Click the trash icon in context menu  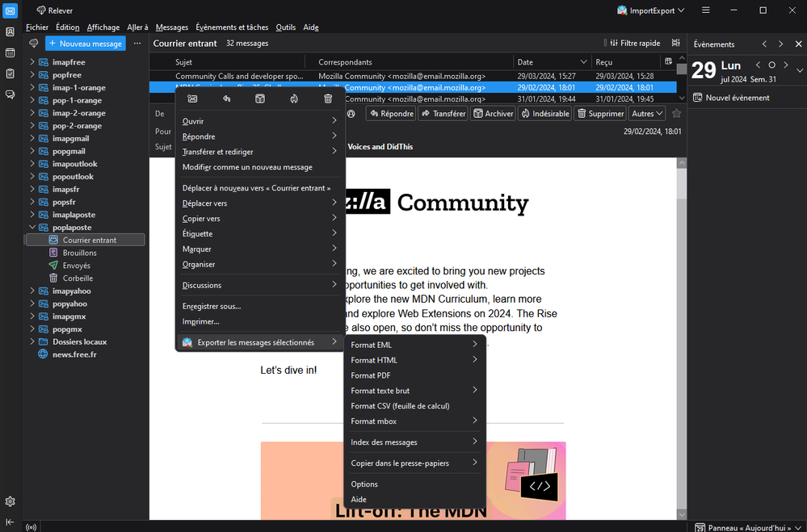328,98
